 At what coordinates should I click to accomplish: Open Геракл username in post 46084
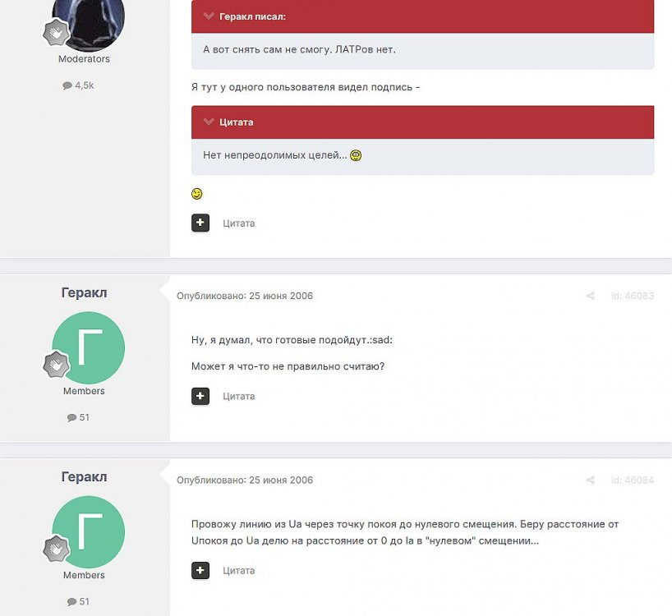click(x=84, y=476)
